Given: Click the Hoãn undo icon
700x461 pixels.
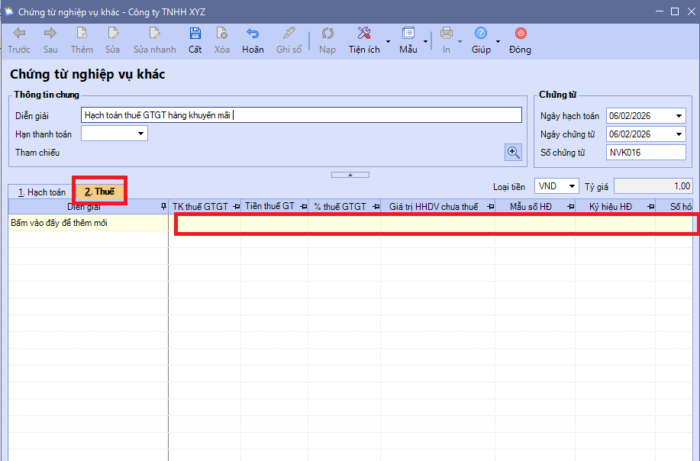Looking at the screenshot, I should tap(253, 34).
